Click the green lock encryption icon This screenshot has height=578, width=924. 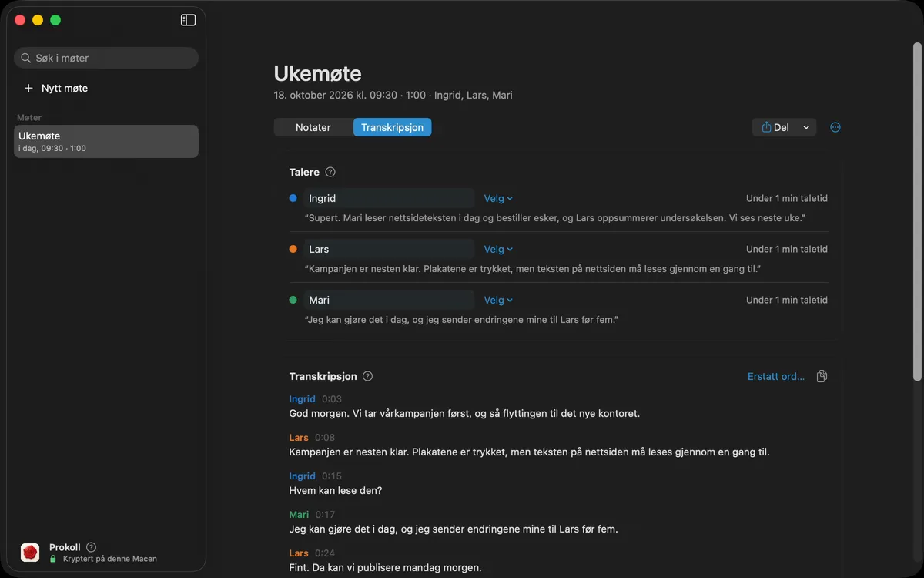tap(53, 559)
